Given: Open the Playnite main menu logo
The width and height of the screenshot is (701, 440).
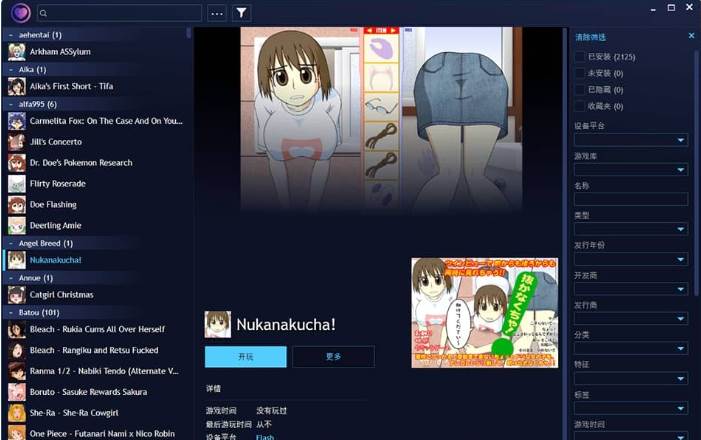Looking at the screenshot, I should click(20, 13).
